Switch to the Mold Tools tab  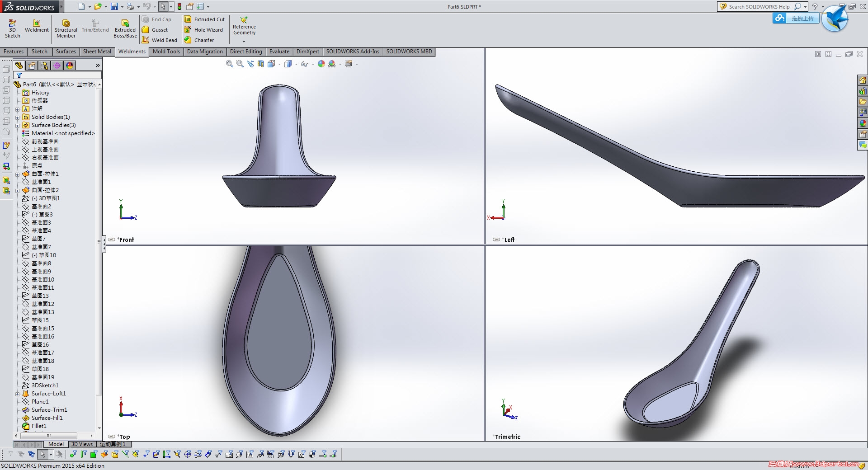[x=166, y=52]
